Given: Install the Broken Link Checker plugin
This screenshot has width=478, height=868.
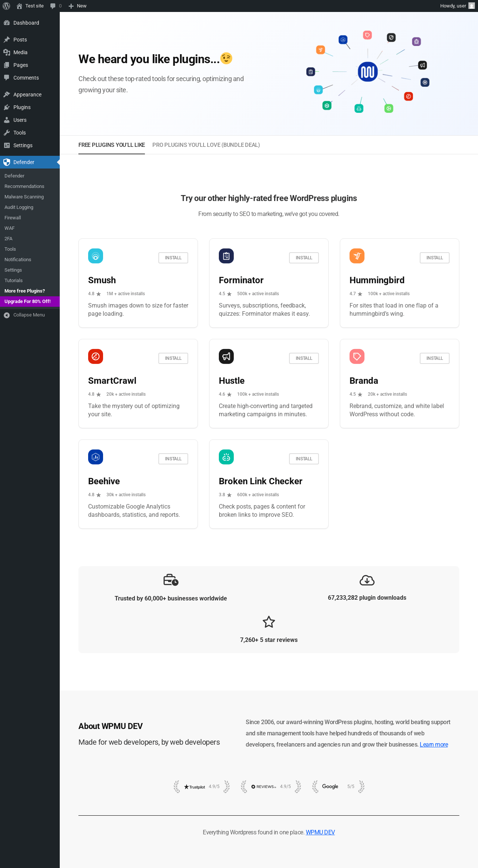Looking at the screenshot, I should tap(304, 459).
